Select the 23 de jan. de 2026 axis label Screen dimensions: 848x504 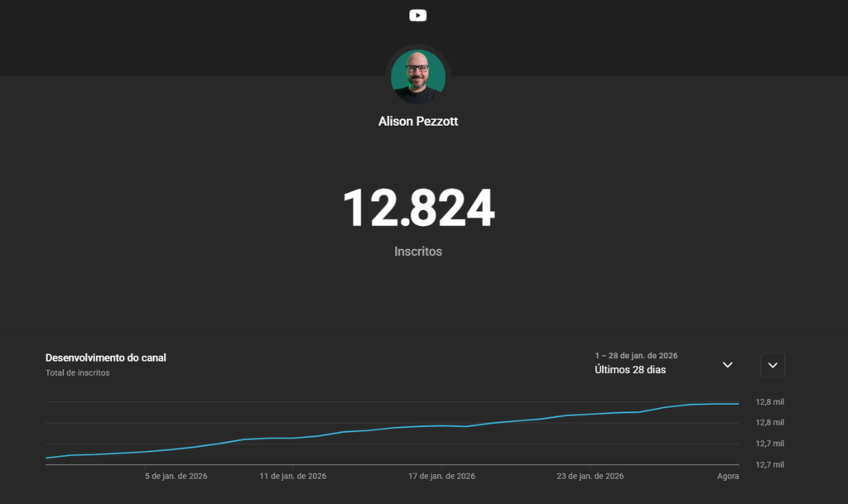pos(590,476)
